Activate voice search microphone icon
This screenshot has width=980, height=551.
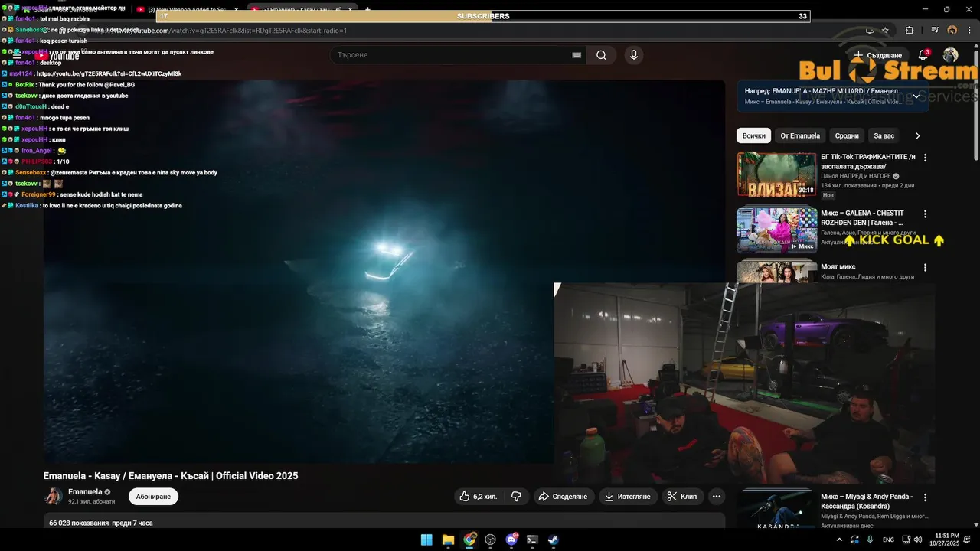633,55
